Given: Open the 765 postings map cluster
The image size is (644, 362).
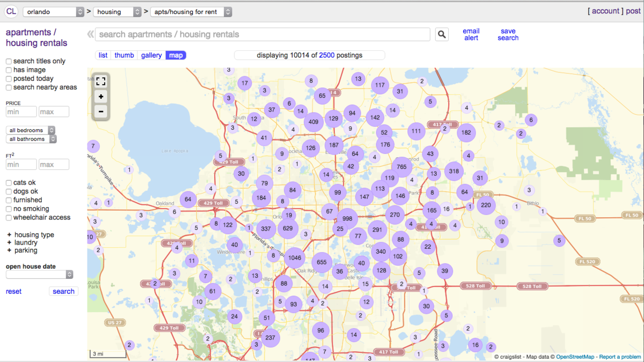Looking at the screenshot, I should [x=401, y=167].
